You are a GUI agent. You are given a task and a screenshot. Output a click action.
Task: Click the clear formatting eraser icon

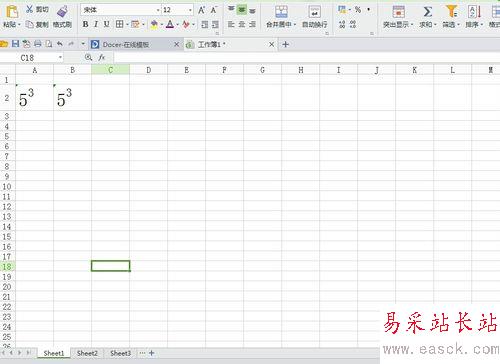pos(186,24)
